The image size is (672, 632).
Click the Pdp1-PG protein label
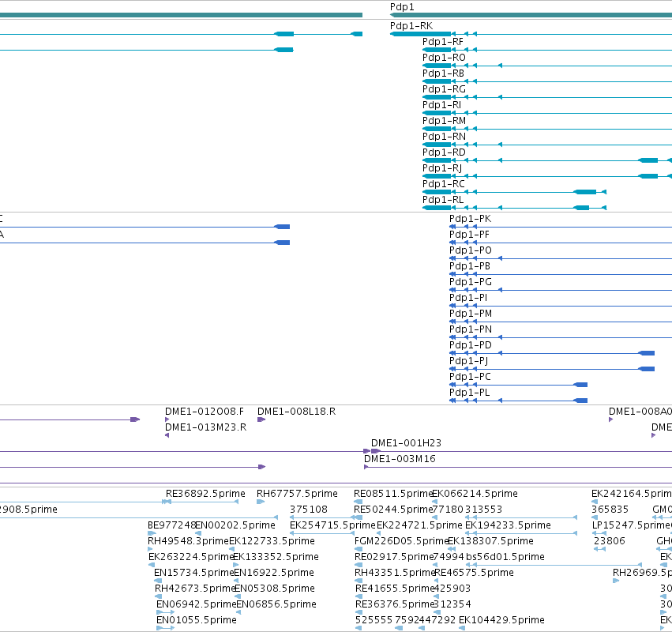(471, 283)
